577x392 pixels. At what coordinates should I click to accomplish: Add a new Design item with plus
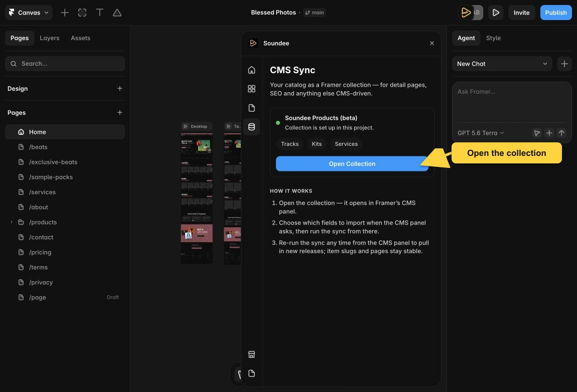point(119,88)
